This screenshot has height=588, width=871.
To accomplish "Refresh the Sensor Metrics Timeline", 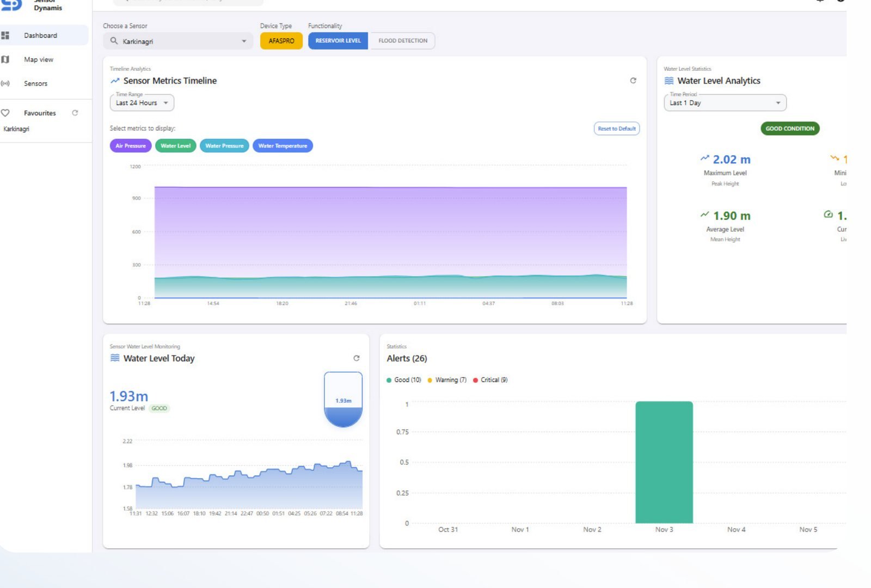I will (633, 81).
